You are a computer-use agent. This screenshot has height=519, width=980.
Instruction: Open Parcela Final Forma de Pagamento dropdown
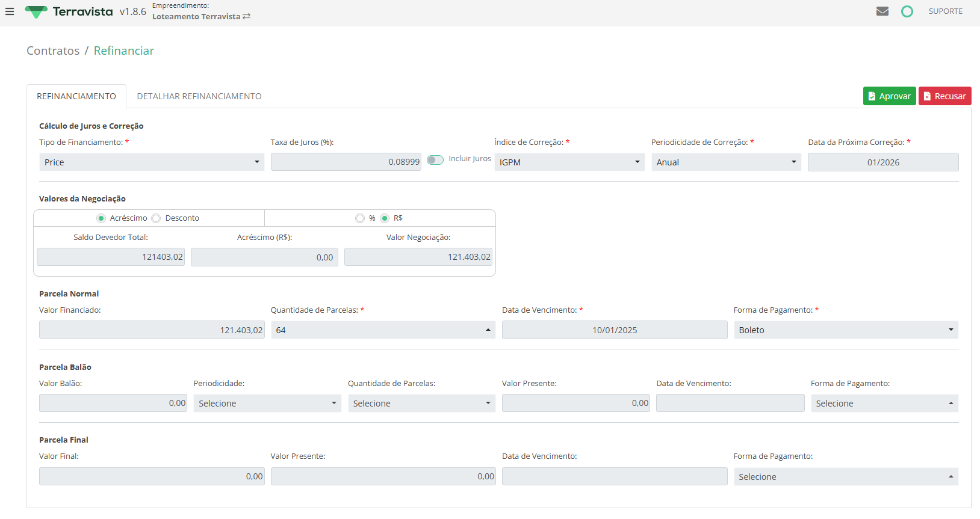point(846,477)
